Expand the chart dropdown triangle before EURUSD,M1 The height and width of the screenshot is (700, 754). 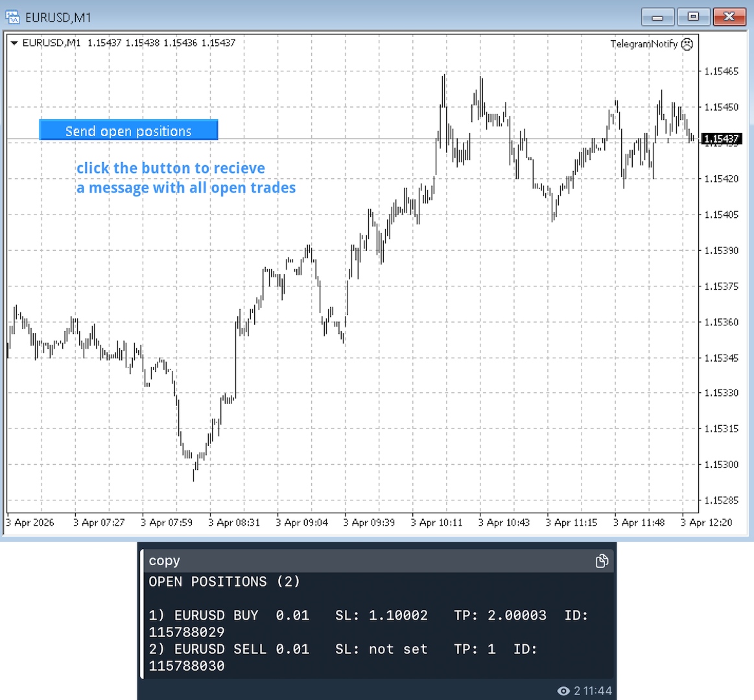coord(14,43)
